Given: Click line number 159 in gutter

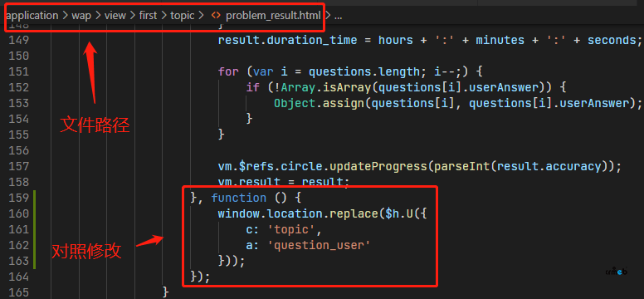Looking at the screenshot, I should click(18, 198).
